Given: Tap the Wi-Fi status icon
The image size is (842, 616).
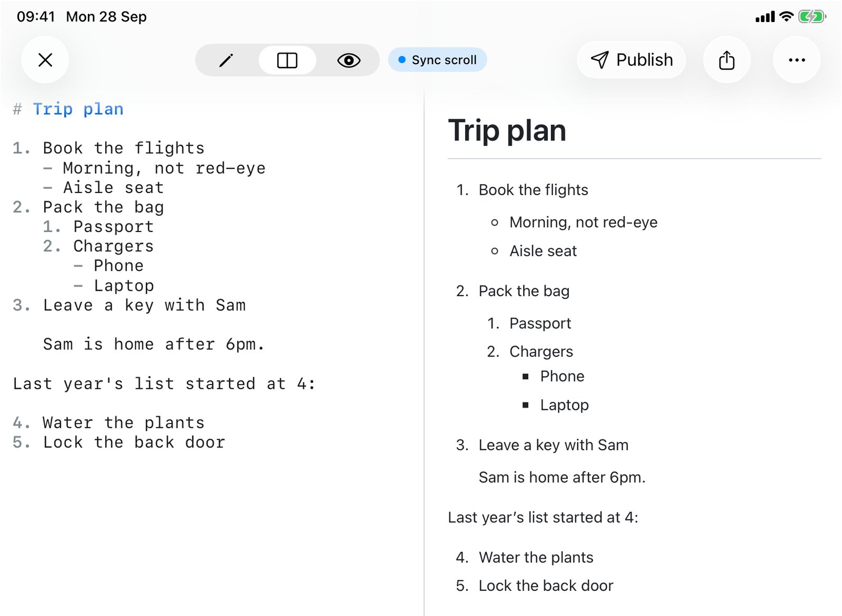Looking at the screenshot, I should click(786, 16).
